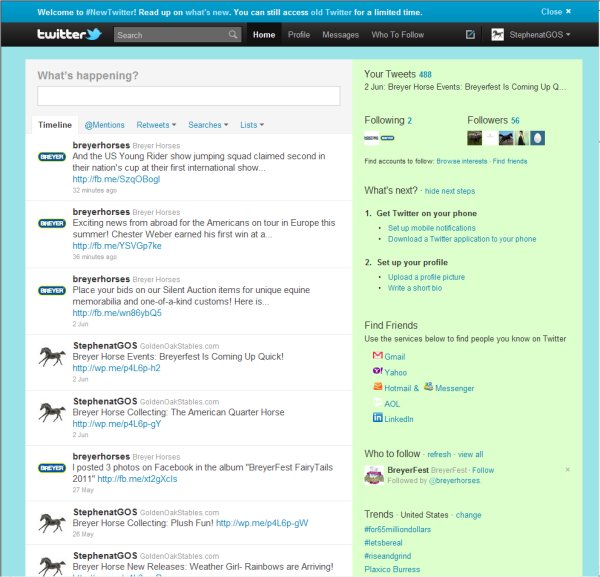Click Breyer avatar beside Silent Auction tweet
This screenshot has width=600, height=577.
pos(52,290)
